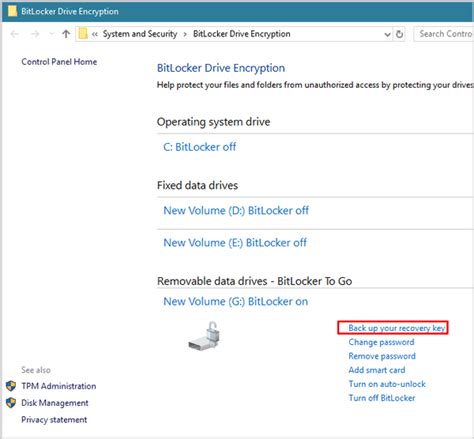Image resolution: width=474 pixels, height=439 pixels.
Task: Go up one level with the Up arrow
Action: point(66,34)
